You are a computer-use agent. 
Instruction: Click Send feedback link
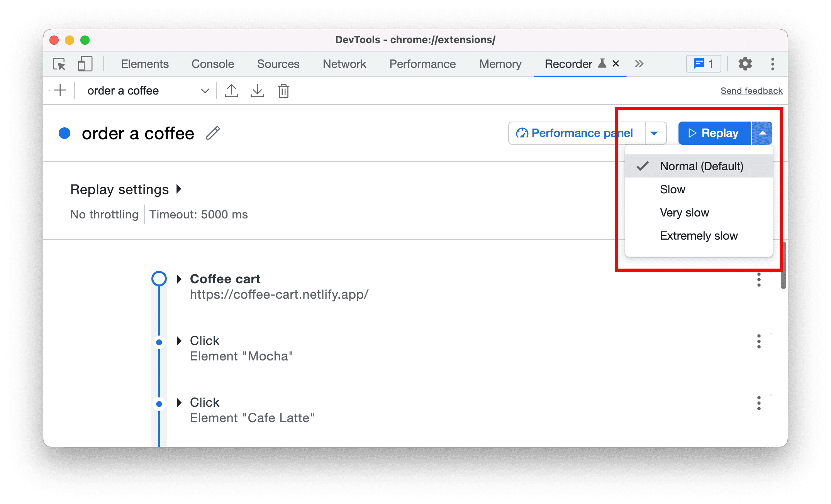pos(750,91)
